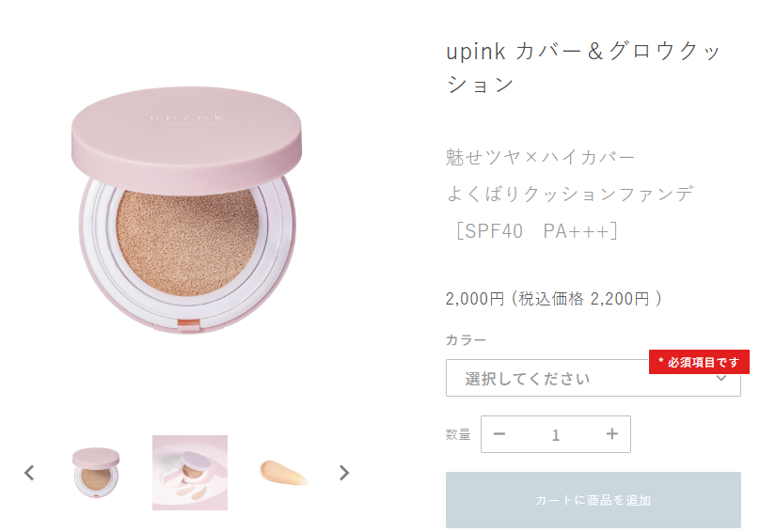Screen dimensions: 760x532
Task: Show the previous product image with the left arrow
Action: 29,473
